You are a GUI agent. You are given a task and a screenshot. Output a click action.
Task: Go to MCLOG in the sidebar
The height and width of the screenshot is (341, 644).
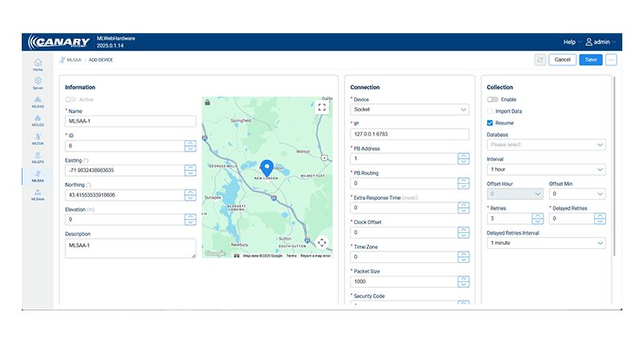38,121
